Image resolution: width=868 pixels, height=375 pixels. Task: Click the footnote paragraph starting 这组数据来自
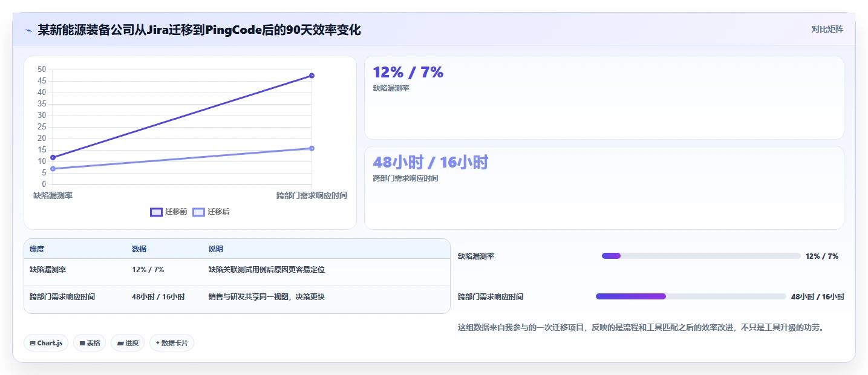(x=641, y=327)
